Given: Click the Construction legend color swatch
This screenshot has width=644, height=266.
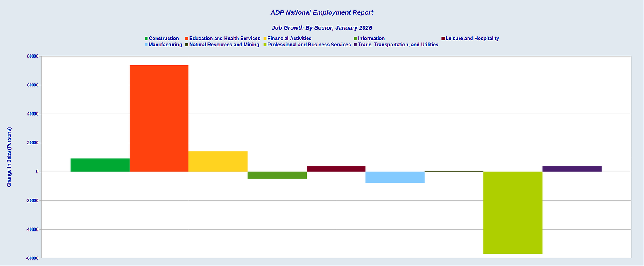Looking at the screenshot, I should (x=146, y=39).
